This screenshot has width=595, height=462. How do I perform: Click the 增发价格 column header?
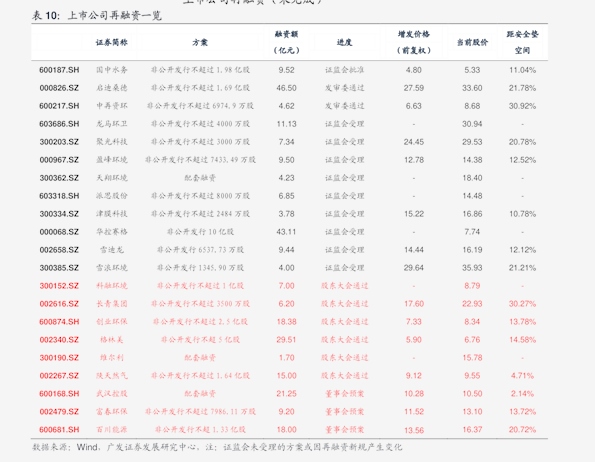[414, 42]
